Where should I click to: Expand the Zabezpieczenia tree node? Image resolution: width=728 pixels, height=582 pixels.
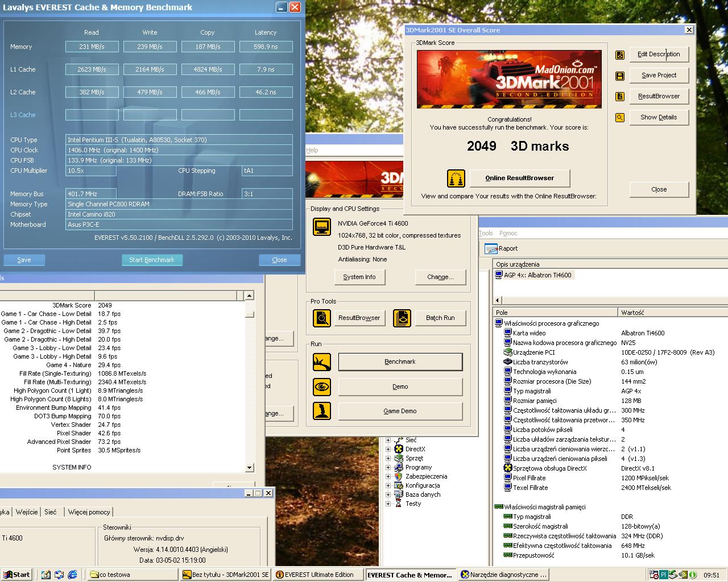point(388,476)
